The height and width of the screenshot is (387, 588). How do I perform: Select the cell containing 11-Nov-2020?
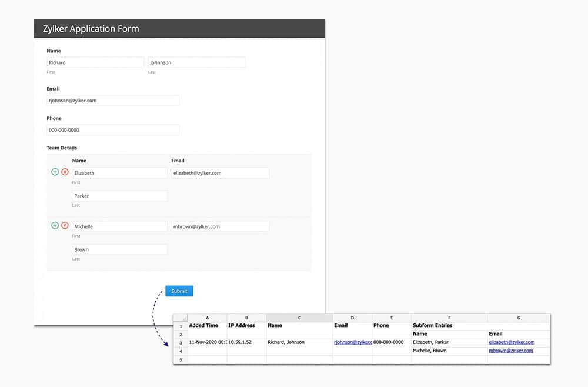tap(208, 342)
